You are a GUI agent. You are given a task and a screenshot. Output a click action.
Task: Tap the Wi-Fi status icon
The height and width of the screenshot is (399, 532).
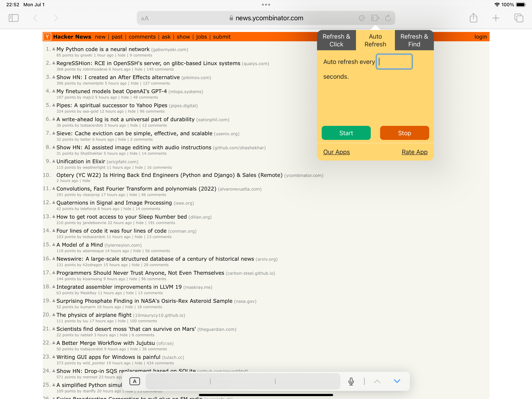pos(497,4)
